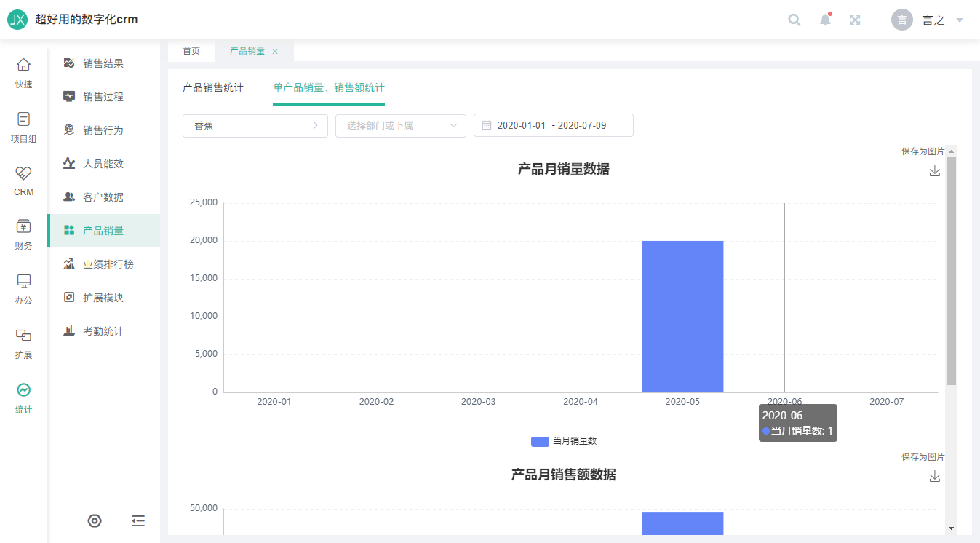Collapse the sidebar menu using the fold icon
The image size is (980, 543).
pyautogui.click(x=138, y=520)
